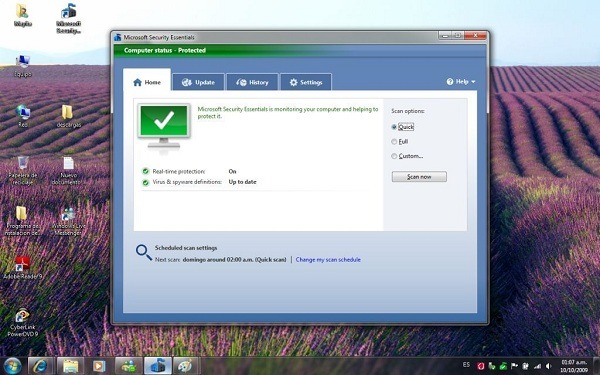Open Change my scan schedule link
This screenshot has height=375, width=600.
coord(328,259)
